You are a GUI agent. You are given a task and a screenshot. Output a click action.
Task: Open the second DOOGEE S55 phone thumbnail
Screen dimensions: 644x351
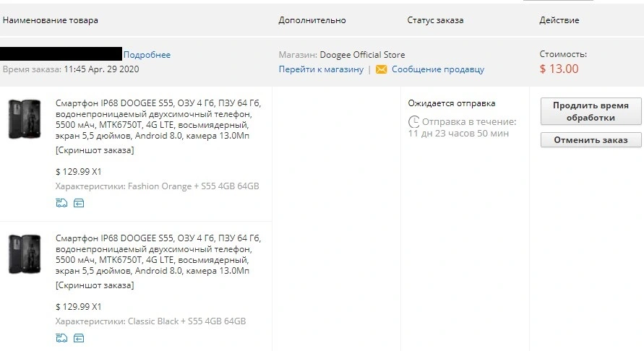(x=25, y=254)
